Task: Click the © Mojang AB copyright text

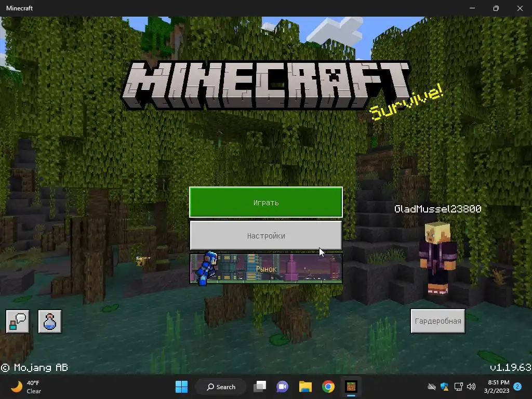Action: click(x=34, y=367)
